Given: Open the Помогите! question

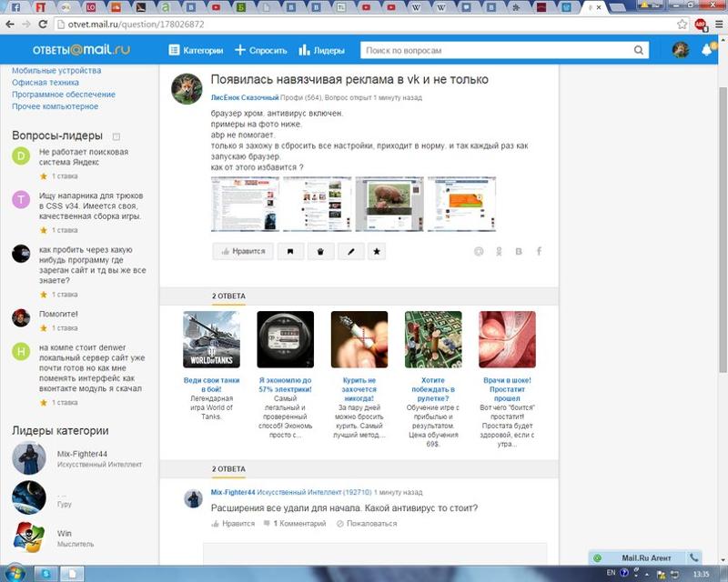Looking at the screenshot, I should (x=58, y=314).
